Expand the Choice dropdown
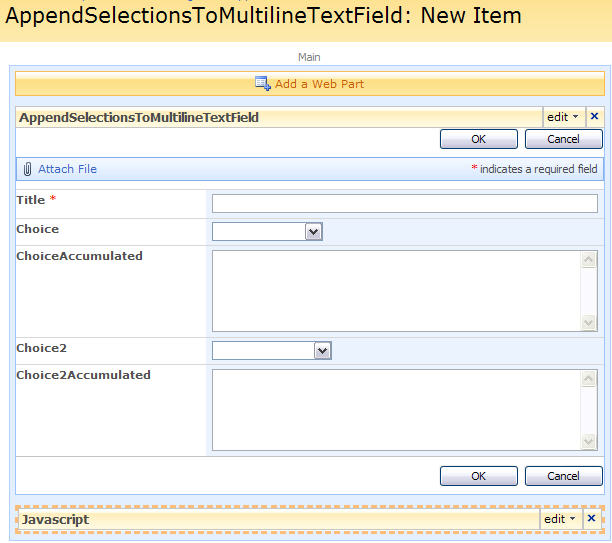This screenshot has height=543, width=612. tap(313, 232)
